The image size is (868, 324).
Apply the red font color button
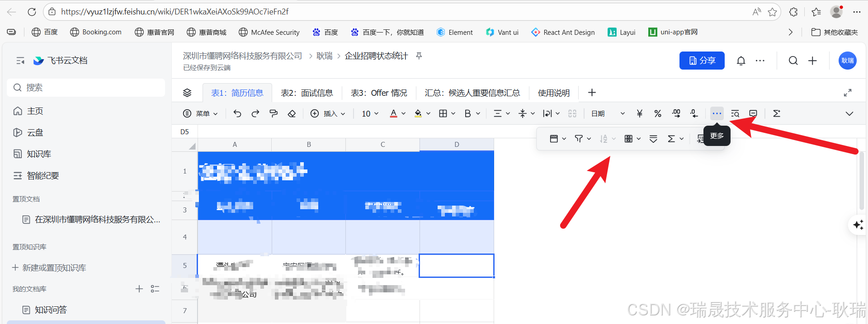394,113
